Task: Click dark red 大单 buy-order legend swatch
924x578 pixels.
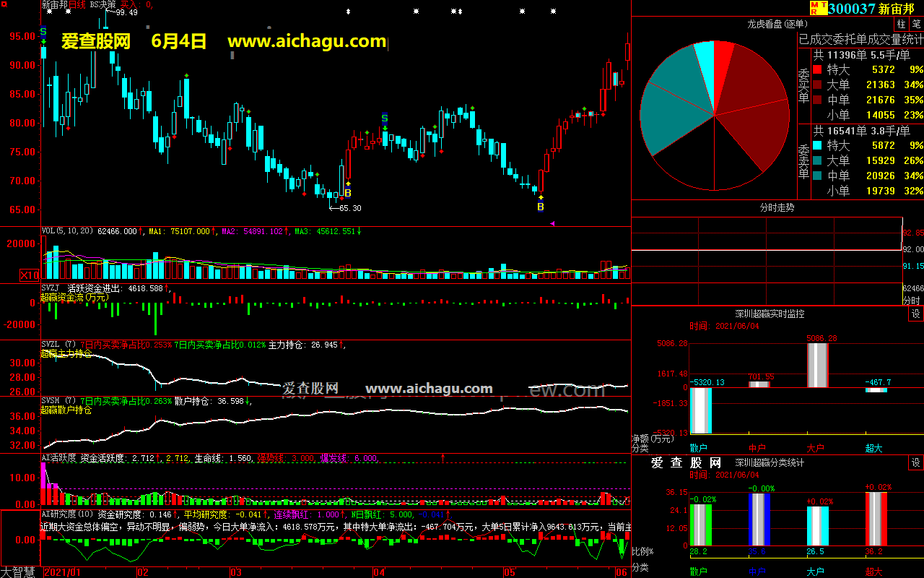Action: 817,85
